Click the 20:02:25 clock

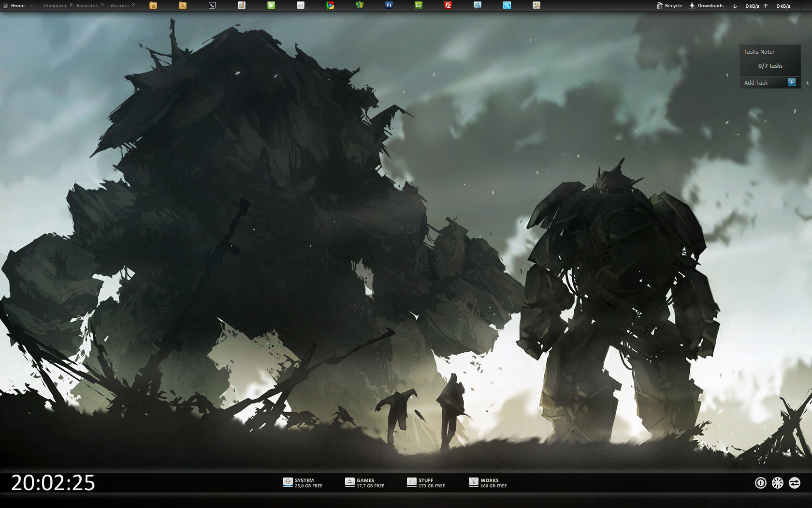(53, 483)
